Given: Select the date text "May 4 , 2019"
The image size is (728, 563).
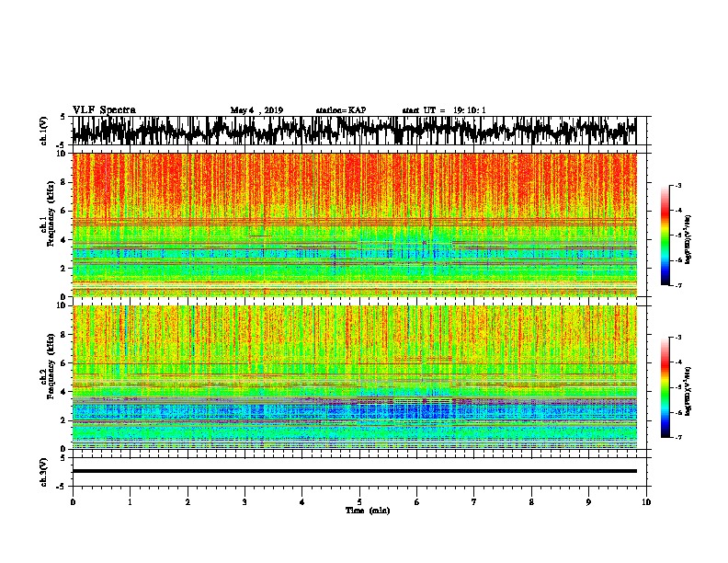Looking at the screenshot, I should tap(256, 110).
